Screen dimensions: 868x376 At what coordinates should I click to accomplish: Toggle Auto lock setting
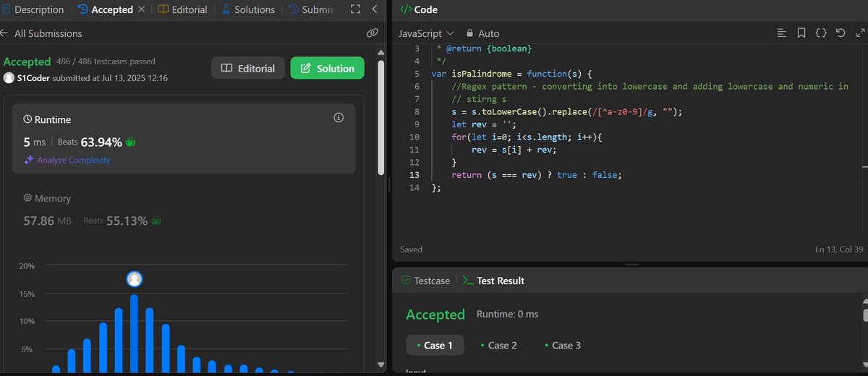coord(483,33)
